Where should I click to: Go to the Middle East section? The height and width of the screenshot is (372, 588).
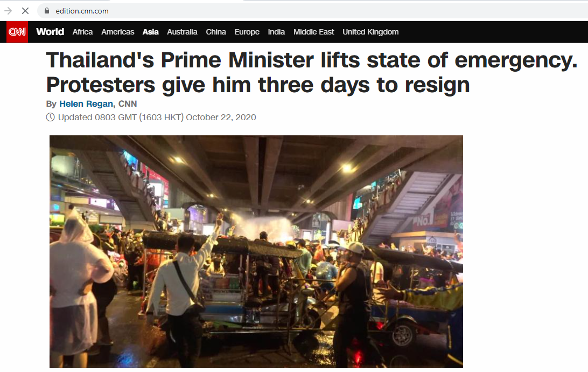pyautogui.click(x=313, y=32)
